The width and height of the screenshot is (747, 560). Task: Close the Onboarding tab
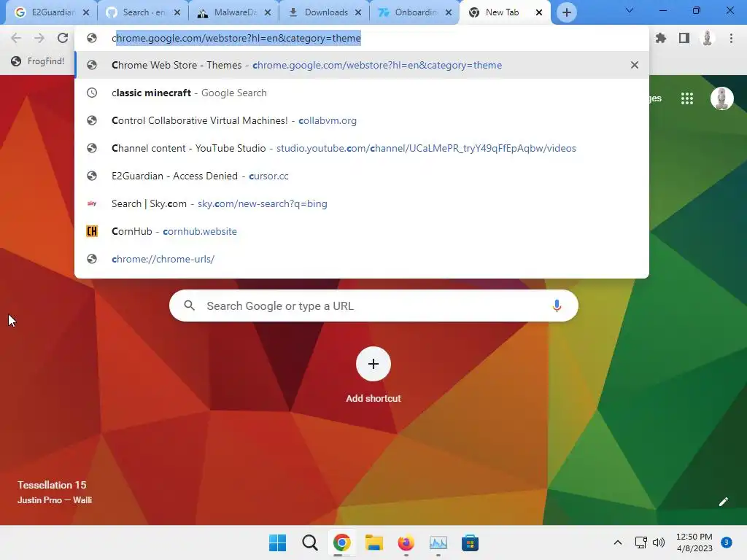(x=449, y=12)
